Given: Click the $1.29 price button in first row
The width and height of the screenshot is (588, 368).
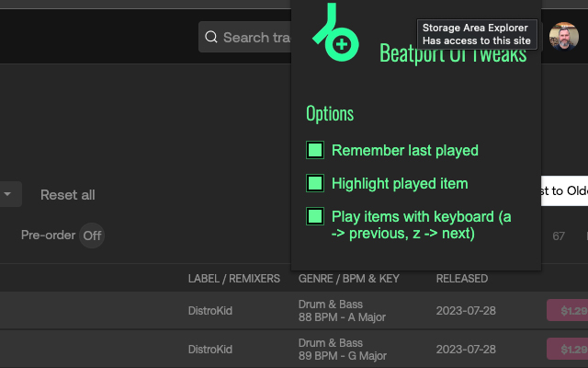Looking at the screenshot, I should click(x=568, y=311).
